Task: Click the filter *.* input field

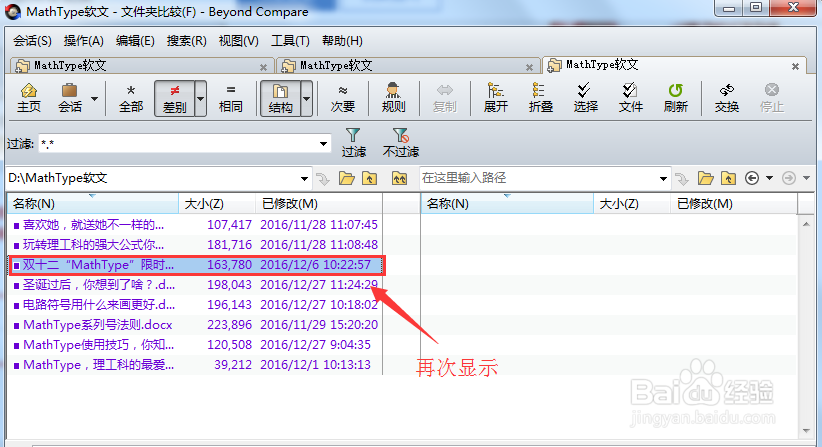Action: pos(178,144)
